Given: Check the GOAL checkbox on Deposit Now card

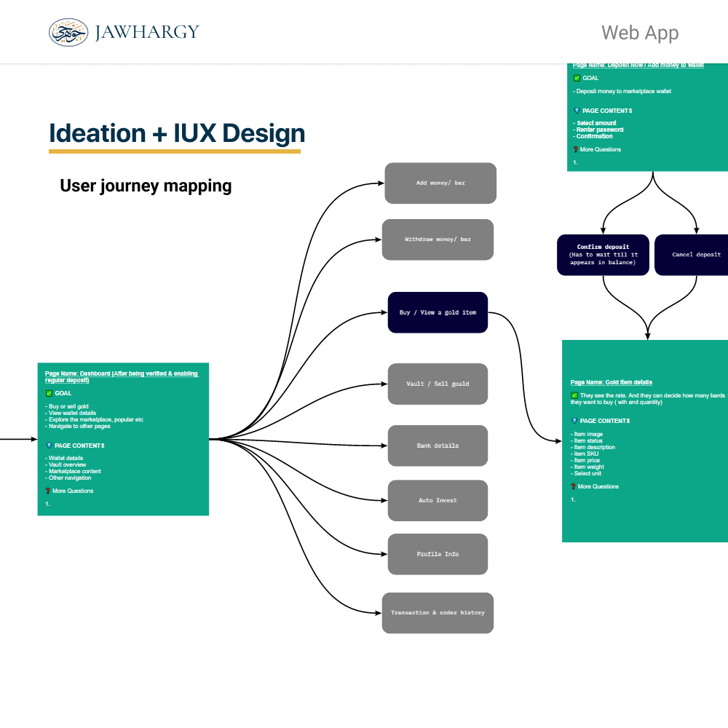Looking at the screenshot, I should pos(577,78).
